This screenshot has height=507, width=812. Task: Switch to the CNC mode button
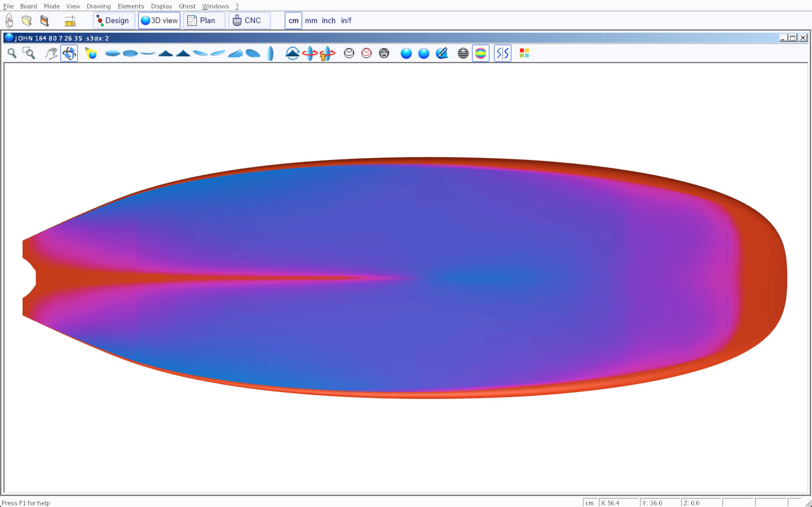point(249,21)
